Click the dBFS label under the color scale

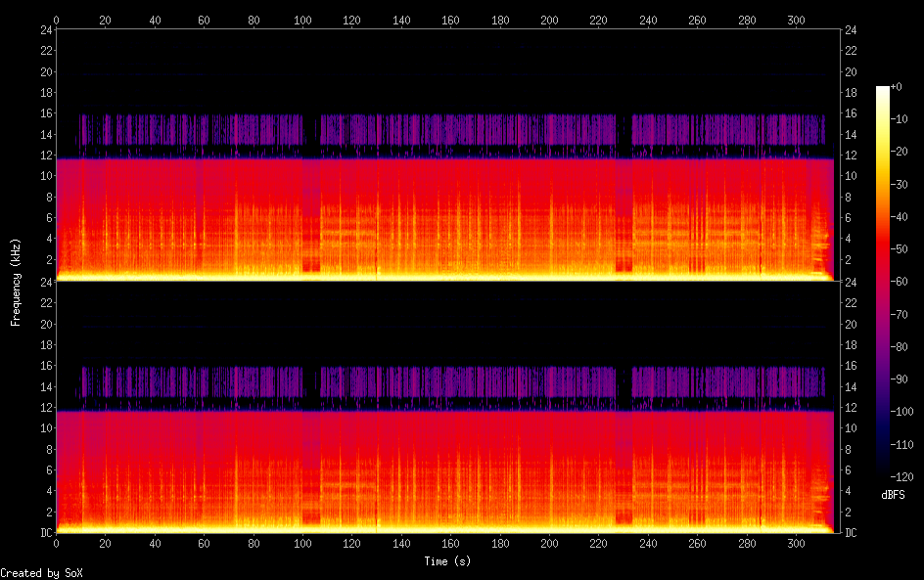[893, 495]
